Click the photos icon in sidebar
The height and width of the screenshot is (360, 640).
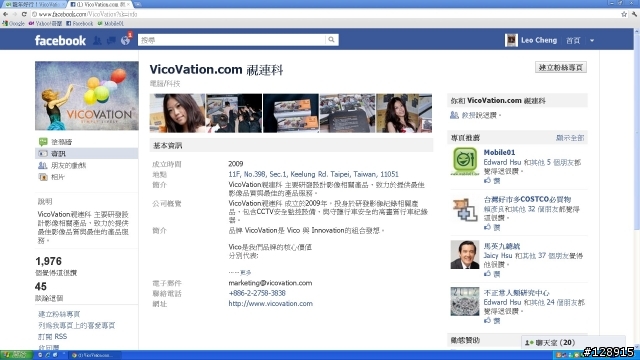43,177
